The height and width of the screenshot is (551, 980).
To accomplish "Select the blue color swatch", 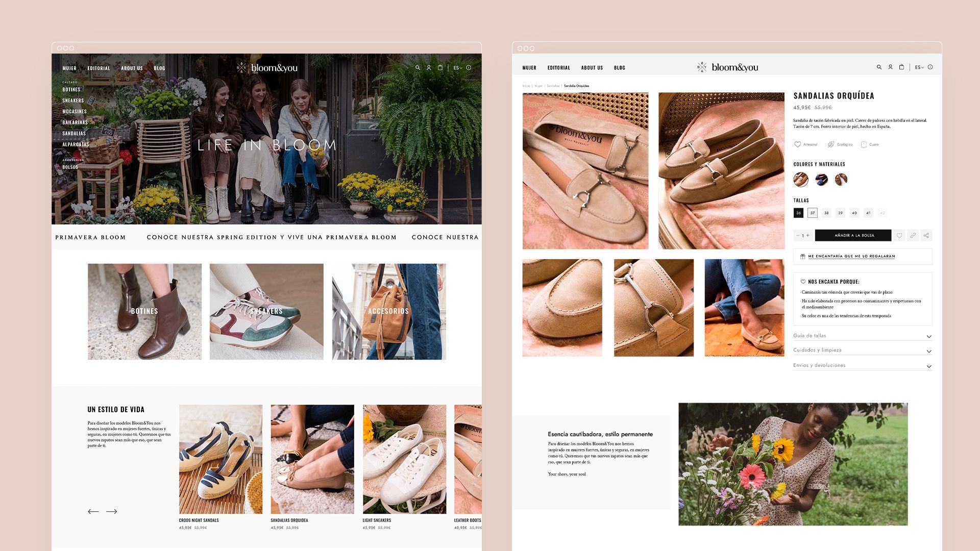I will pyautogui.click(x=821, y=179).
